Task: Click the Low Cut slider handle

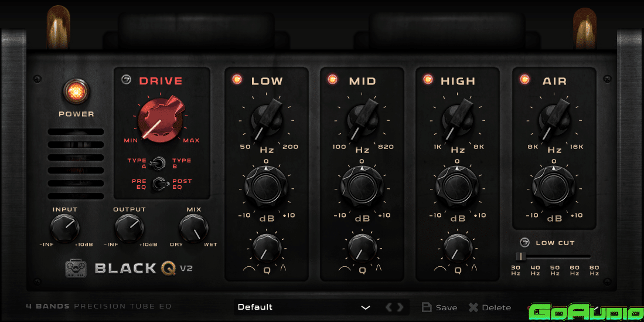Action: 521,257
